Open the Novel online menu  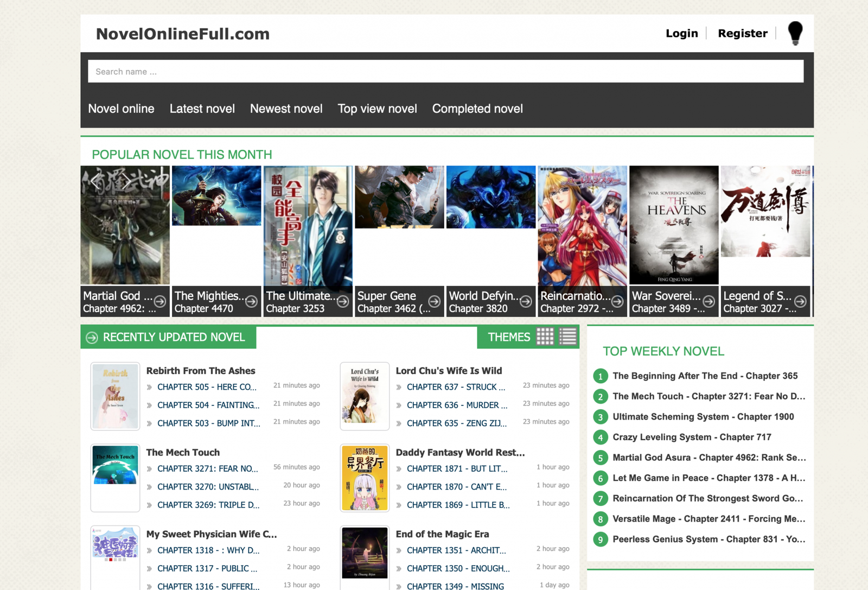[x=121, y=109]
